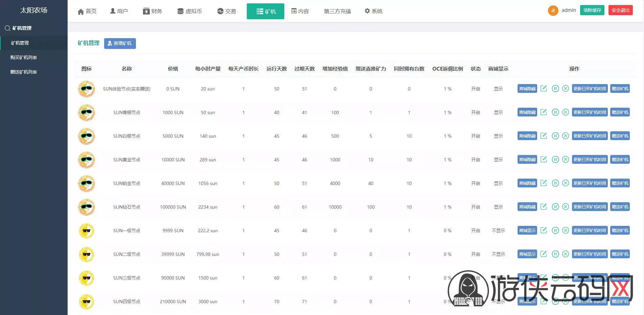Open the 虚拟币 virtual currency tab
Viewport: 644px width, 315px height.
(190, 11)
